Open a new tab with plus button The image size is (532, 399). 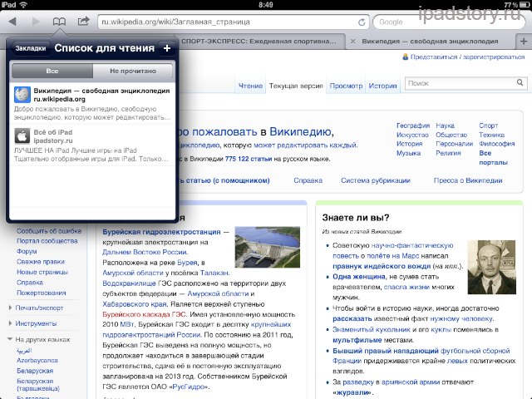pyautogui.click(x=524, y=41)
